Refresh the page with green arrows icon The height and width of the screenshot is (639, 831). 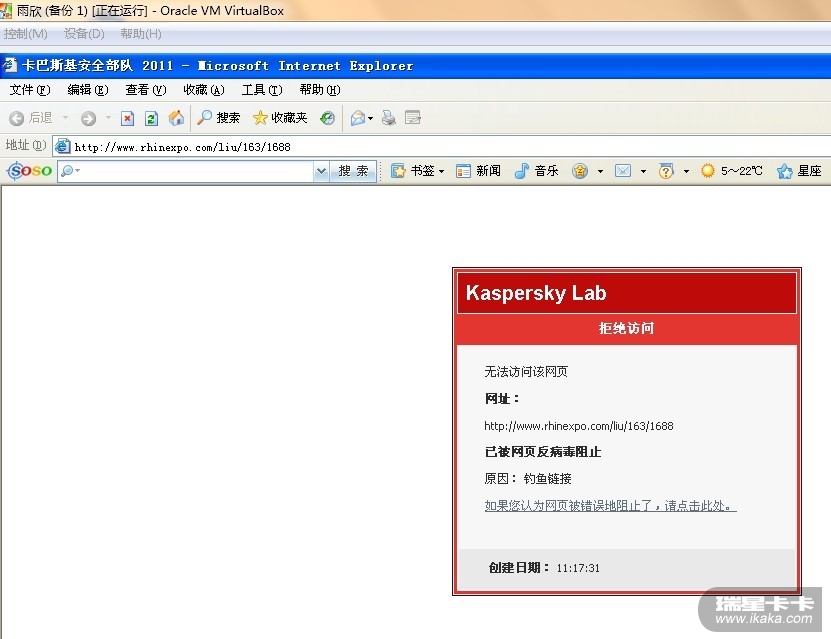[x=152, y=118]
